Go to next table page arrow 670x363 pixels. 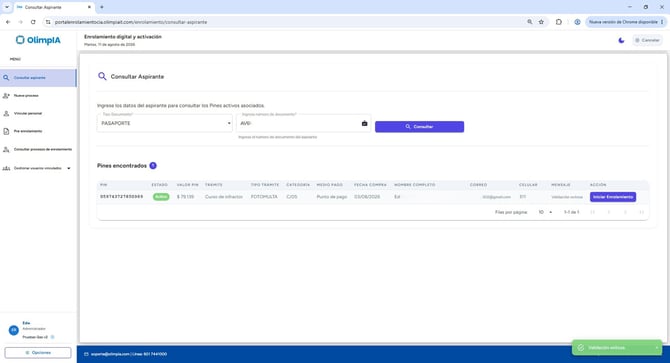click(625, 212)
